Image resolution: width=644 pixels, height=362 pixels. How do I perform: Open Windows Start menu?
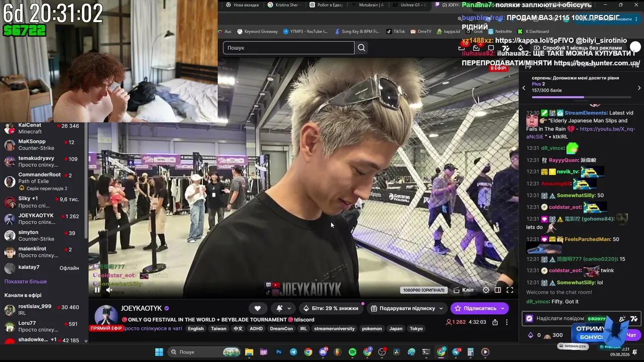coord(159,352)
